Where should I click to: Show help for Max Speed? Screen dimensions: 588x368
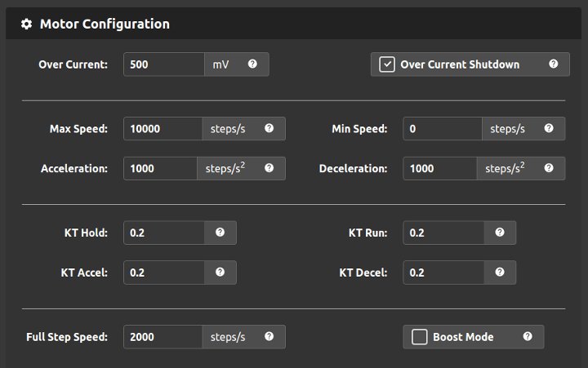click(x=269, y=128)
